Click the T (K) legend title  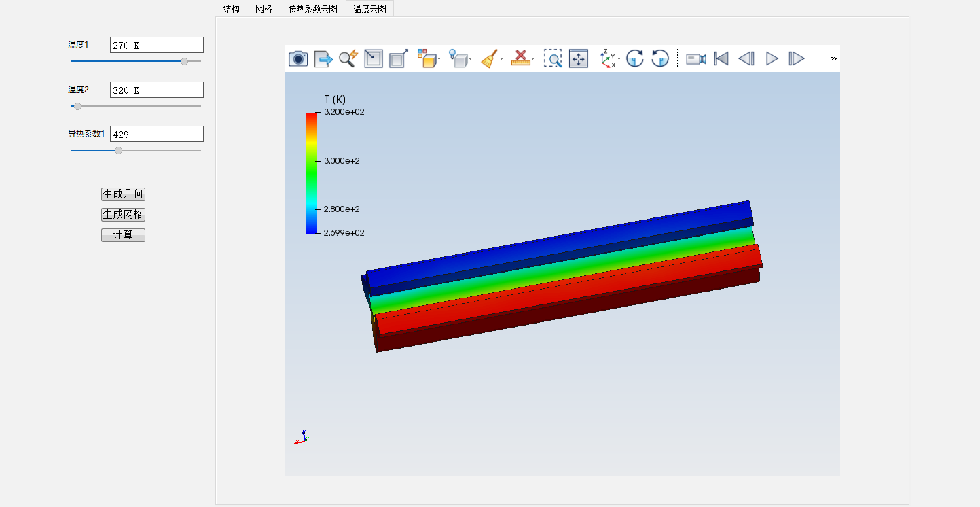335,100
